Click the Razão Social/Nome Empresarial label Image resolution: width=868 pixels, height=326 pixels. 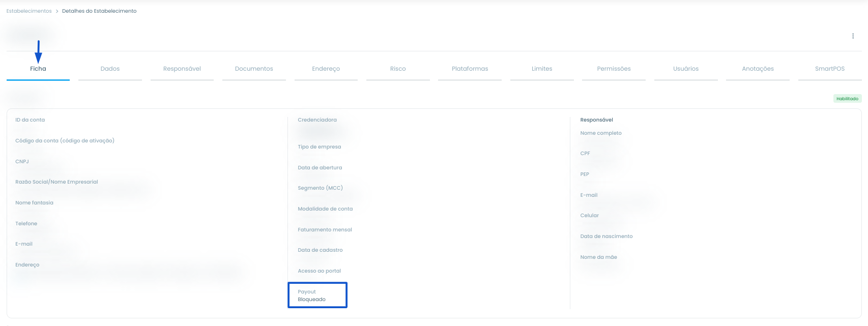[x=56, y=182]
